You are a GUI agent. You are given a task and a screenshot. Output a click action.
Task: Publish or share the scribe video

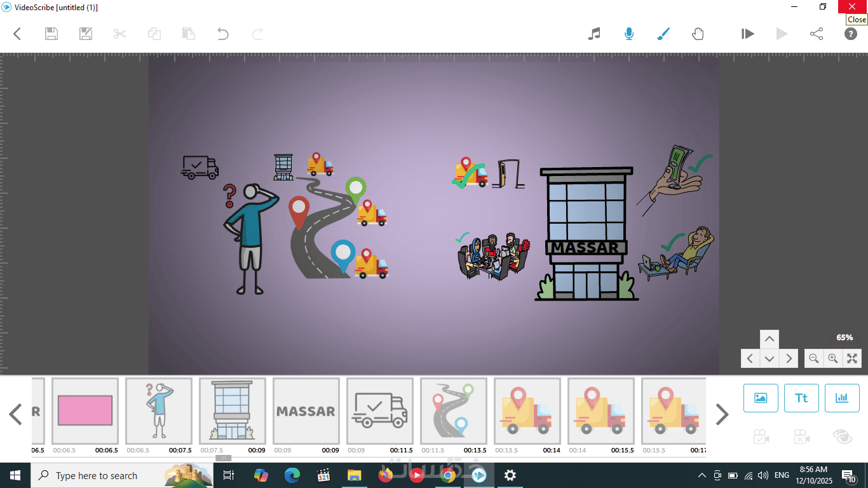[817, 34]
